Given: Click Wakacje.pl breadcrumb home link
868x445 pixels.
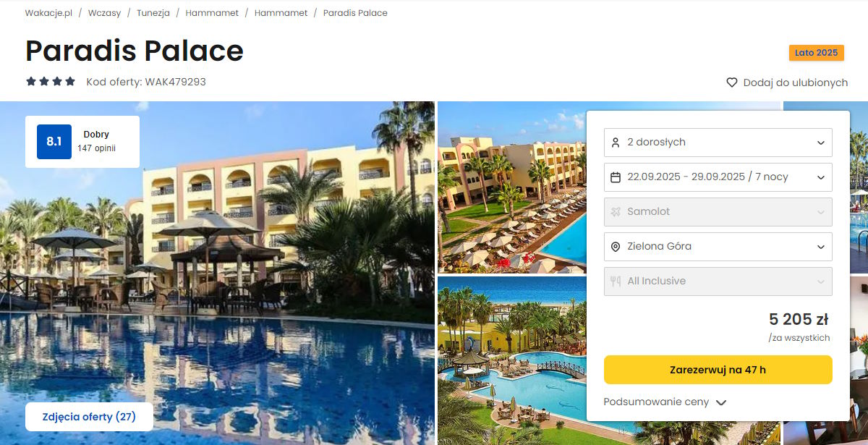Looking at the screenshot, I should [x=48, y=13].
